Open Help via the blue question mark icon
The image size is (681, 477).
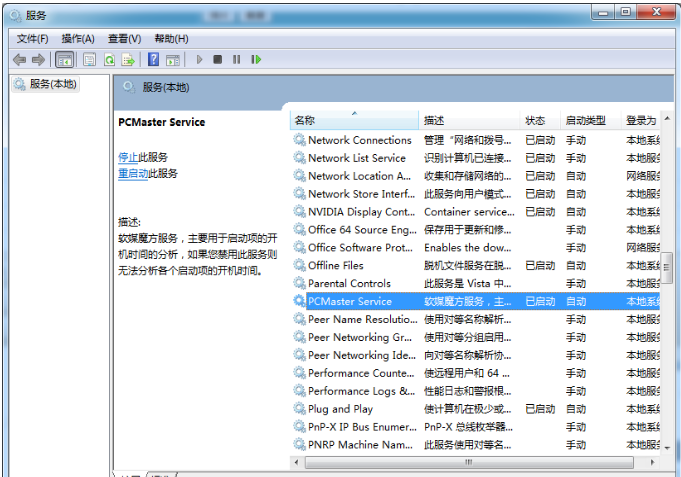point(154,60)
